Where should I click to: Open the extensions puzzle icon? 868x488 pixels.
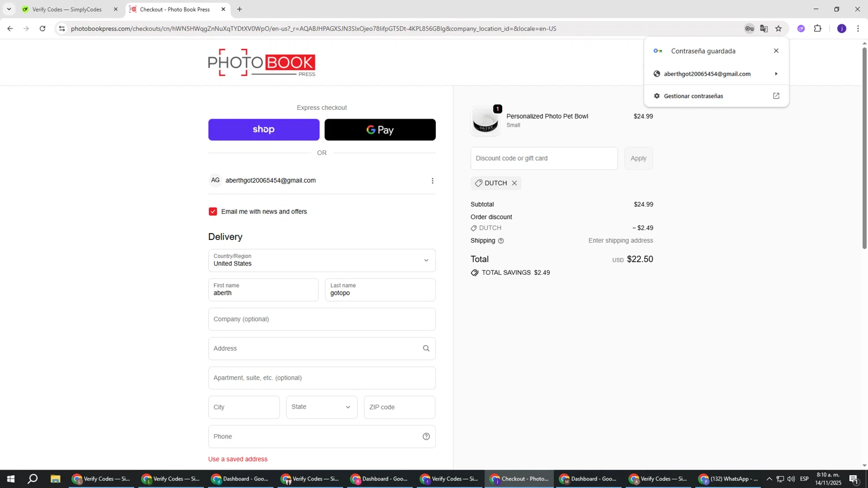[x=818, y=28]
